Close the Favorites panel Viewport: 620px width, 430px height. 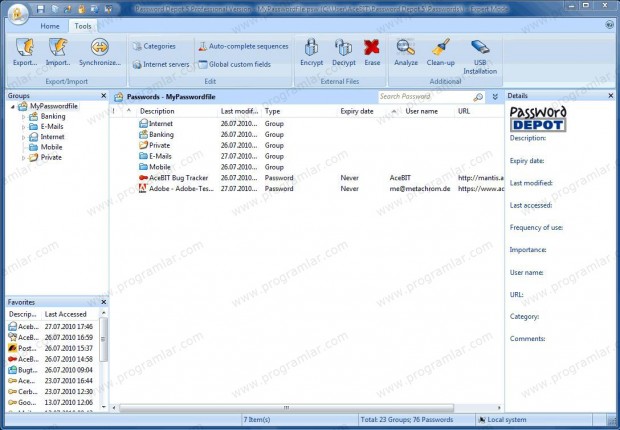(x=104, y=302)
